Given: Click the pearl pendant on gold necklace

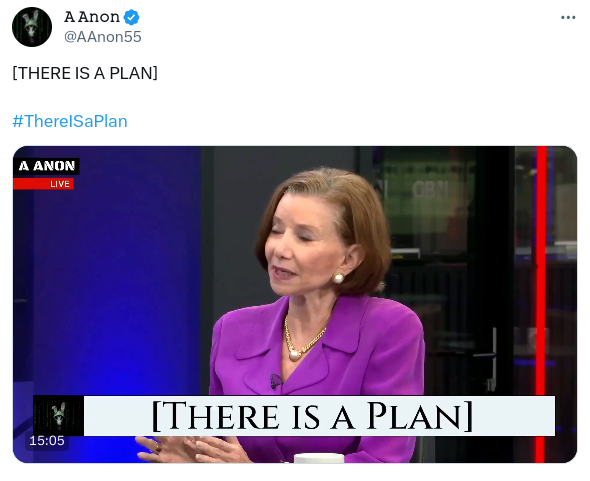Looking at the screenshot, I should tap(294, 355).
